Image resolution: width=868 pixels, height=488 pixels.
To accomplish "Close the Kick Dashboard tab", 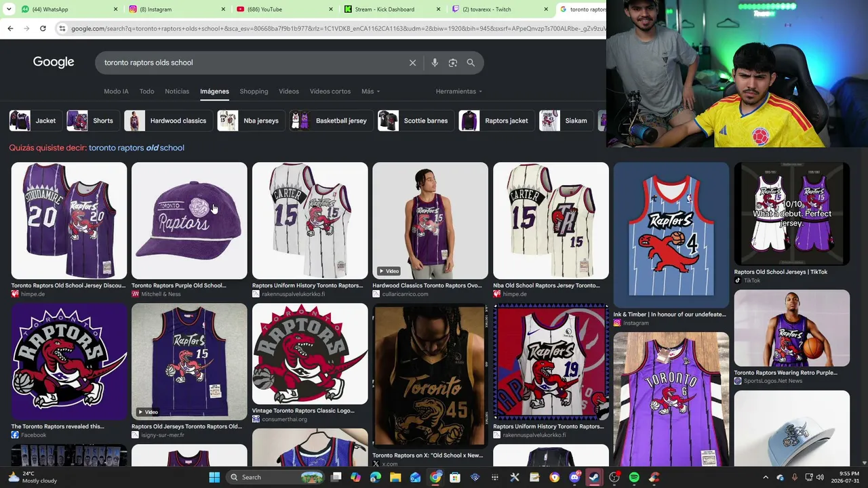I will pos(438,9).
